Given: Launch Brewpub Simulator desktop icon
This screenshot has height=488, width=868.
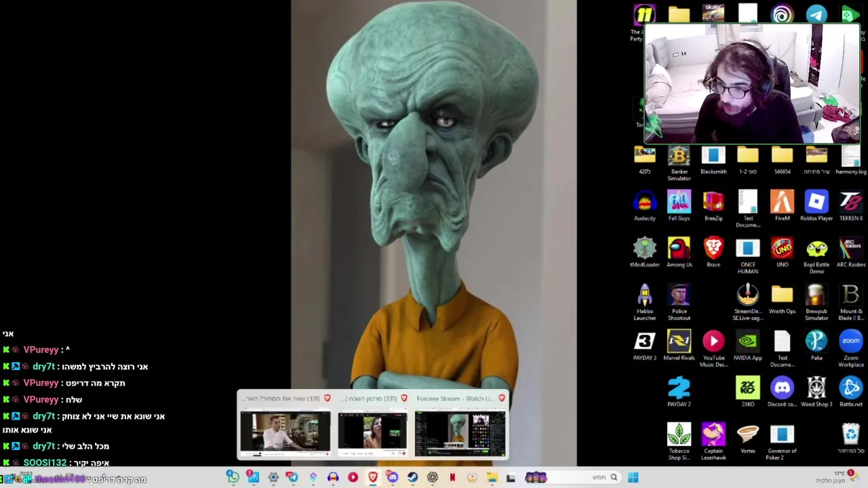Looking at the screenshot, I should click(x=816, y=302).
